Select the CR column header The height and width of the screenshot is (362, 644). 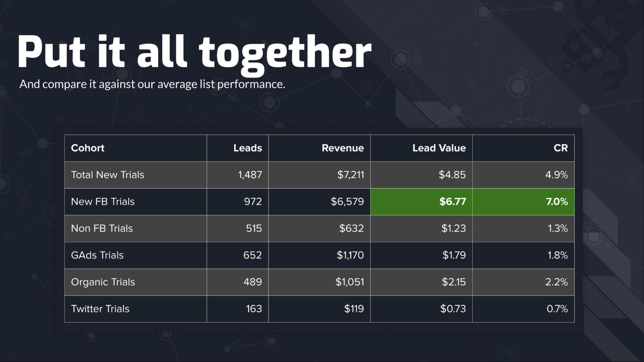click(x=560, y=148)
